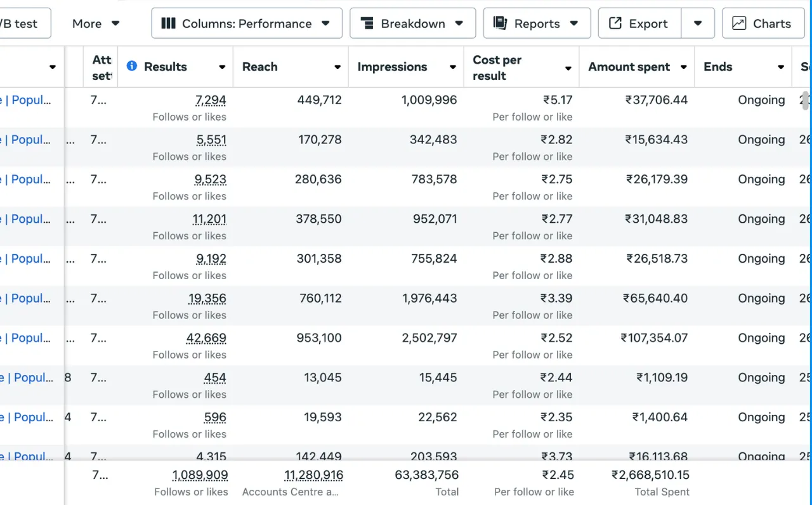This screenshot has width=812, height=505.
Task: Expand the More menu
Action: (x=96, y=23)
